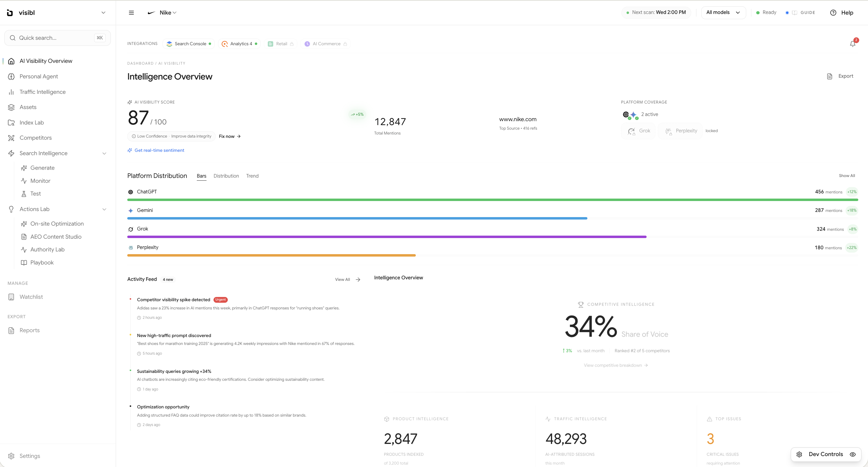The width and height of the screenshot is (868, 467).
Task: Click the Help question mark icon
Action: click(x=833, y=12)
